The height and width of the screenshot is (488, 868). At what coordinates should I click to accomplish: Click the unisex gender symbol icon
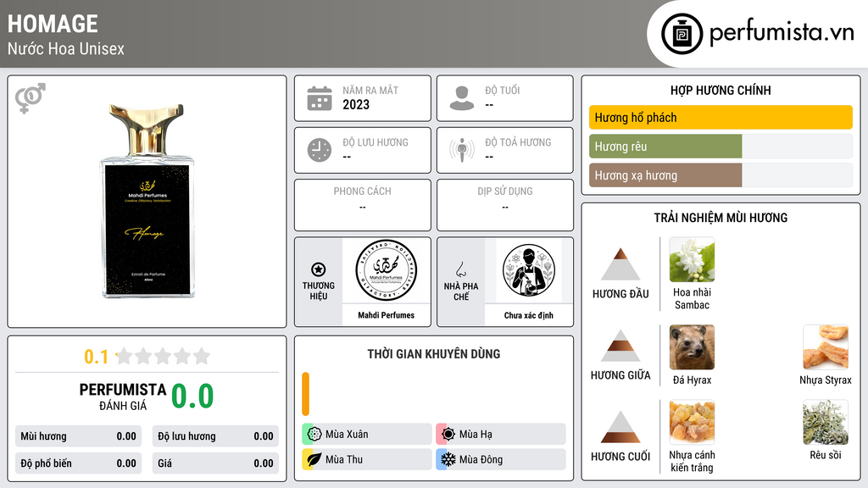31,98
